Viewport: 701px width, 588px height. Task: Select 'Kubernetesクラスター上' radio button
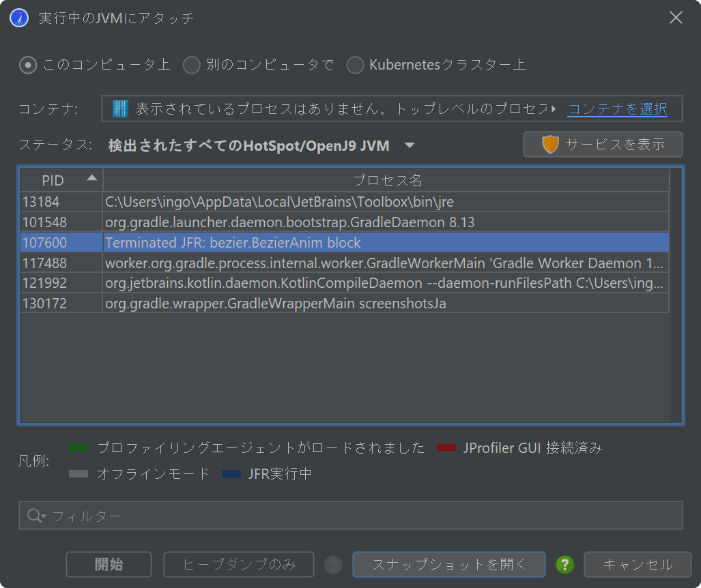point(355,65)
